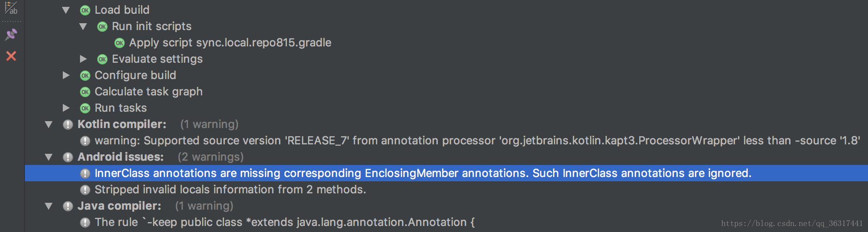Collapse the Java compiler group
Image resolution: width=868 pixels, height=232 pixels.
[49, 206]
